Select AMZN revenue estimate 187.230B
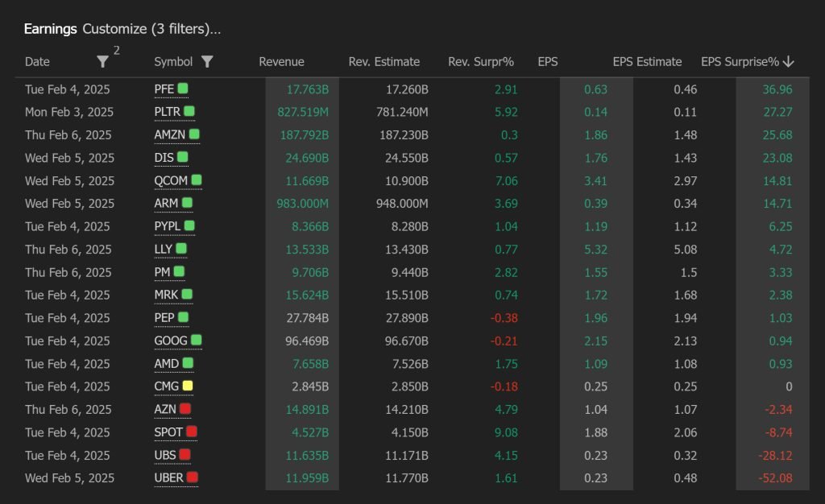The image size is (825, 504). click(x=404, y=135)
